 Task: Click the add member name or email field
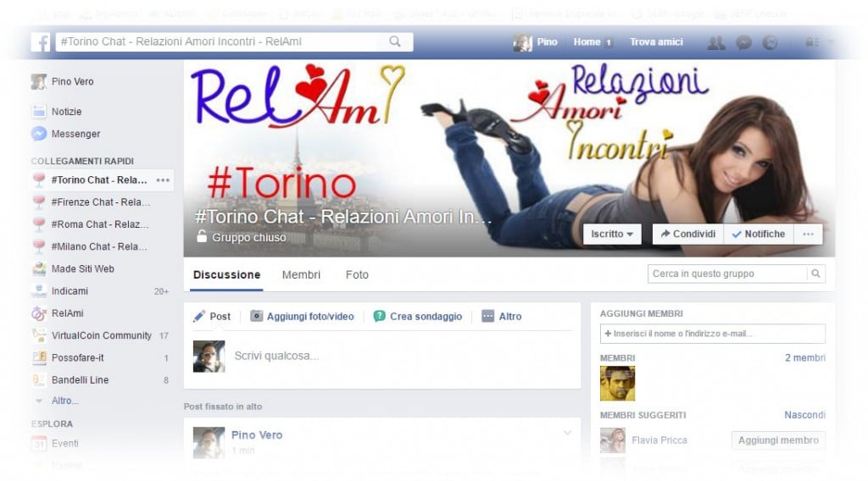pyautogui.click(x=712, y=334)
